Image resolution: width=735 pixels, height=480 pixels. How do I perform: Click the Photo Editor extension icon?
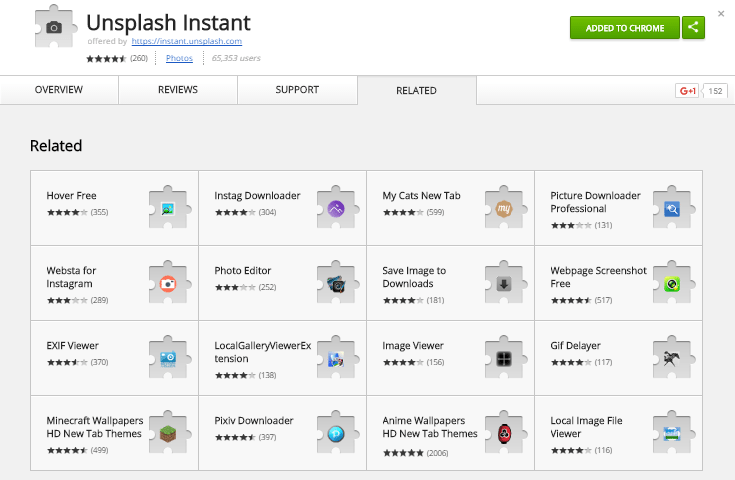[x=338, y=283]
